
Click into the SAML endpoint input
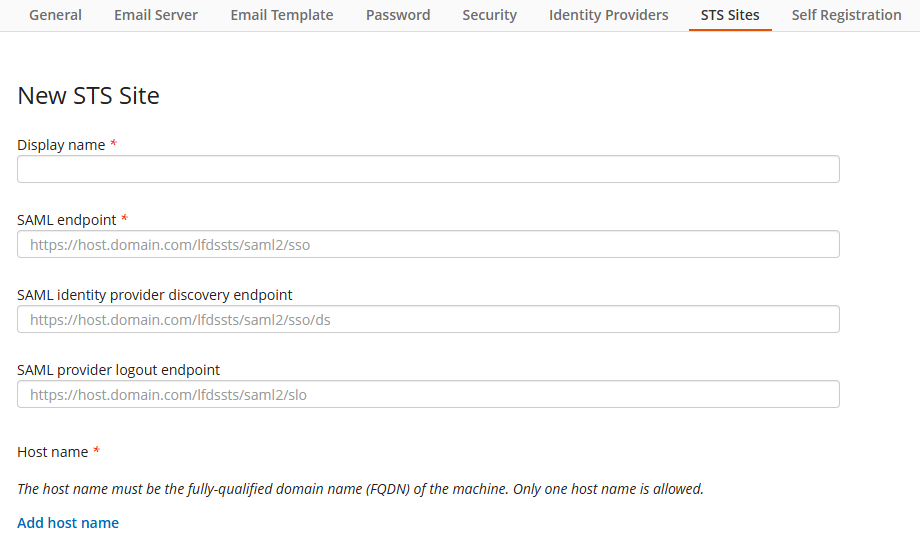pyautogui.click(x=428, y=244)
